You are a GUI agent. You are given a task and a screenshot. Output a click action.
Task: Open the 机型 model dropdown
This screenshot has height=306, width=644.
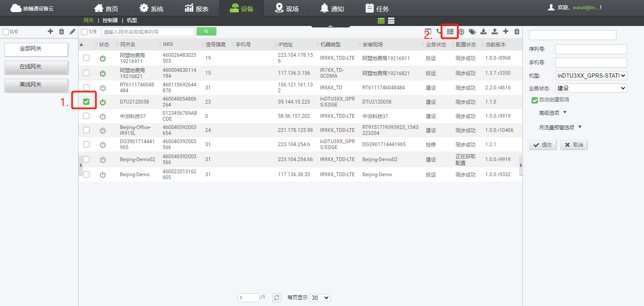[591, 76]
